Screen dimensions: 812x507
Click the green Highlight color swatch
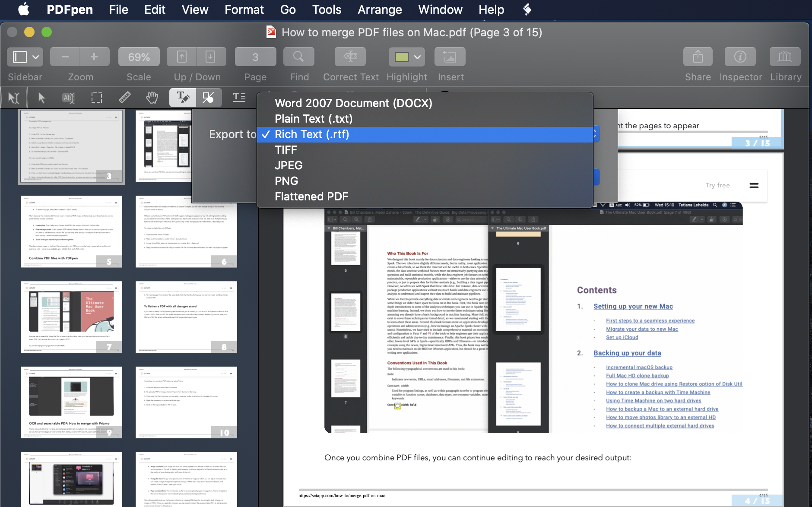[401, 57]
